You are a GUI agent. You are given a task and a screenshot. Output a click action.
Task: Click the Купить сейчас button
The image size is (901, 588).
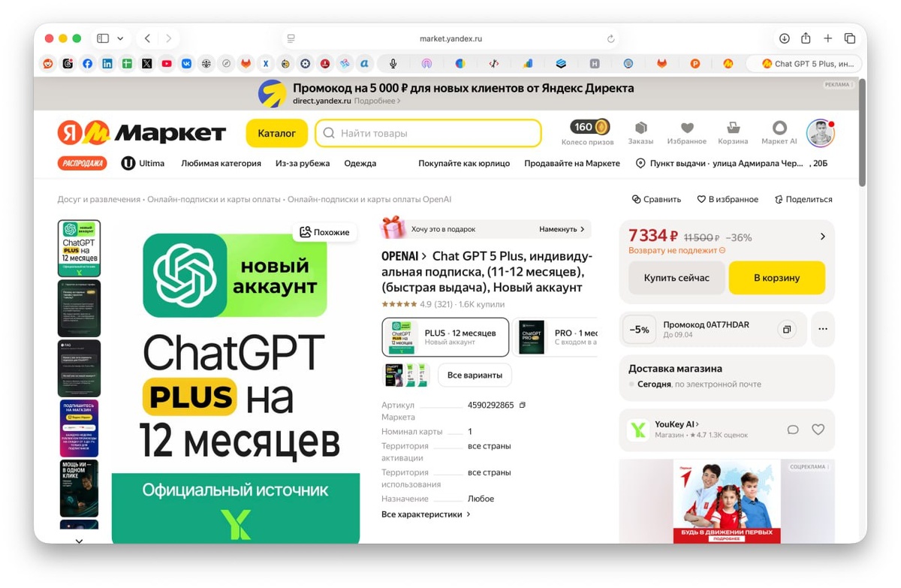coord(677,278)
